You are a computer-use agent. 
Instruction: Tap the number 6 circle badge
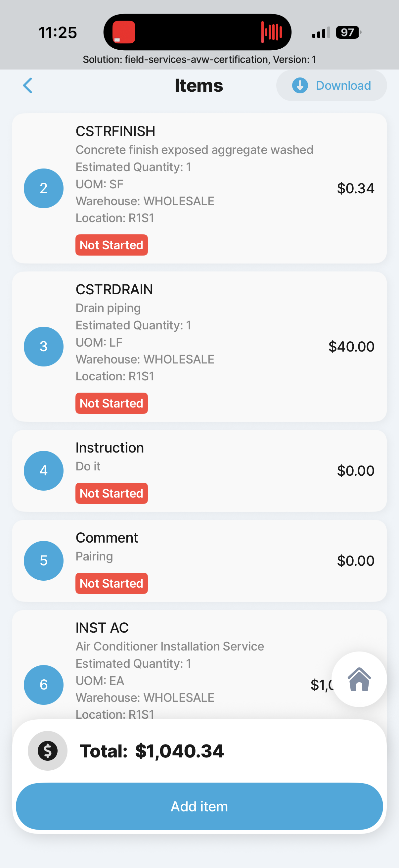44,684
